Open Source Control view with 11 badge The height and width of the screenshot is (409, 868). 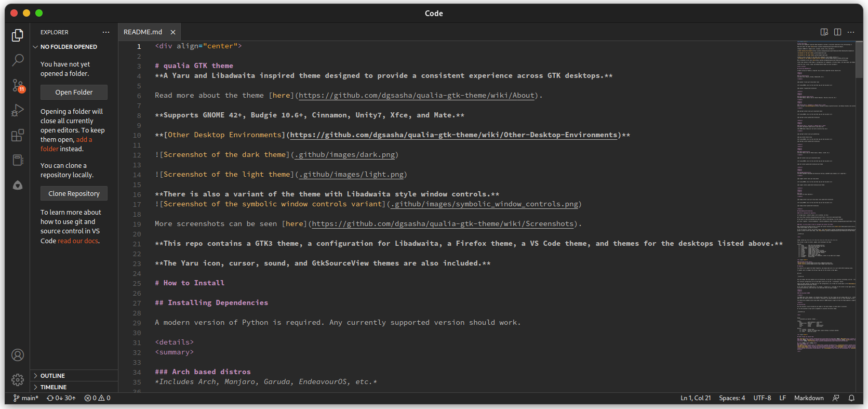point(18,85)
